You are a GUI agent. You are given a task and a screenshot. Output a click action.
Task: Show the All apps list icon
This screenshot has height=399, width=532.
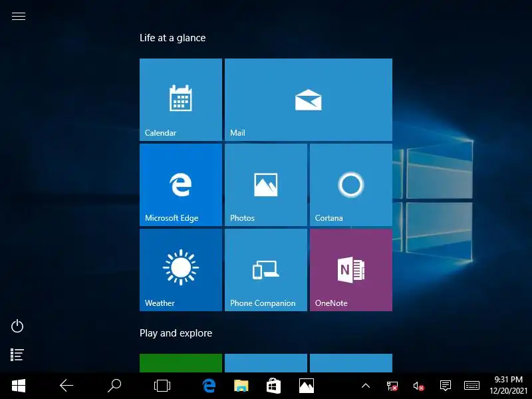coord(17,354)
